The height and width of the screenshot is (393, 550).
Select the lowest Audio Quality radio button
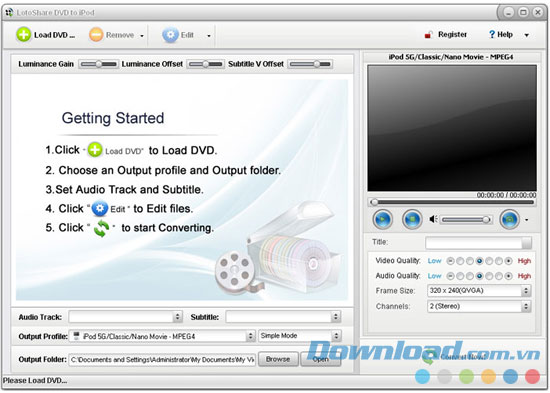(x=450, y=276)
